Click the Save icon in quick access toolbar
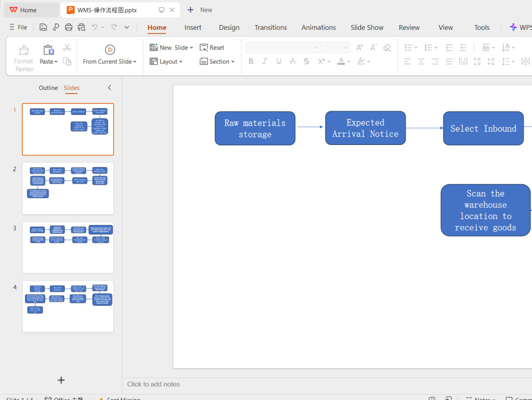This screenshot has width=532, height=400. pos(43,28)
